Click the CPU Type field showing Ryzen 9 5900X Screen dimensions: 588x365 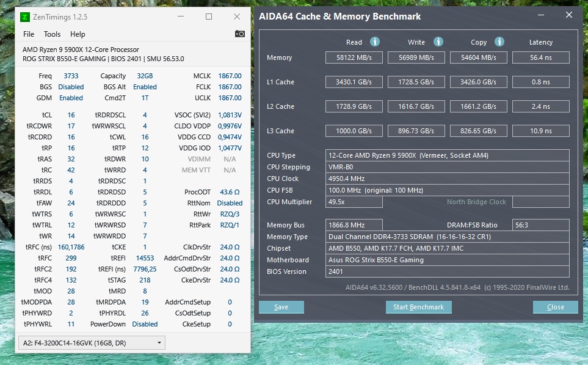(x=448, y=155)
